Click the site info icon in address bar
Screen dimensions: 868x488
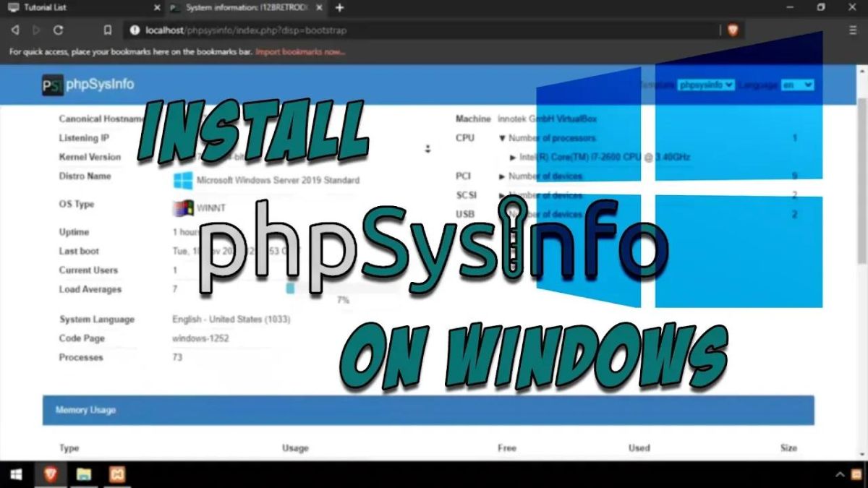tap(134, 30)
